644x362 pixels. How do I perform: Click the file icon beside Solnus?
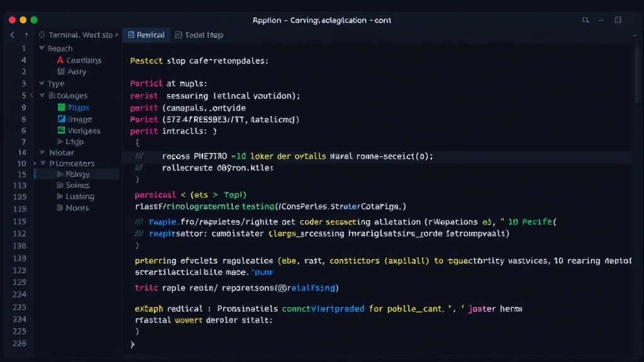pos(60,185)
